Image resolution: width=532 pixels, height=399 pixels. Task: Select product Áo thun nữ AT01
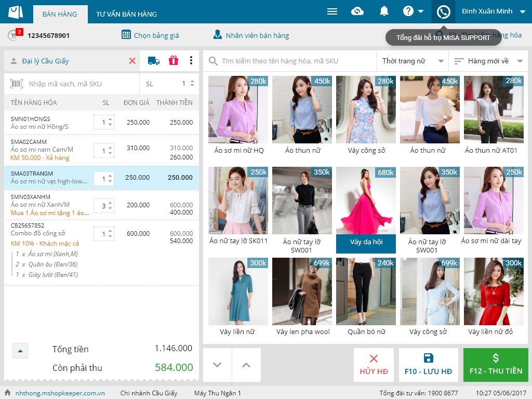(494, 115)
